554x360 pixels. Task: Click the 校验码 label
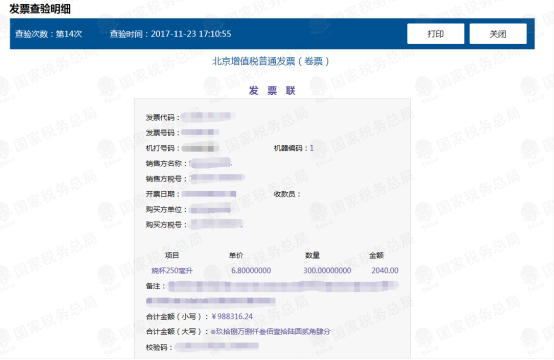click(159, 347)
